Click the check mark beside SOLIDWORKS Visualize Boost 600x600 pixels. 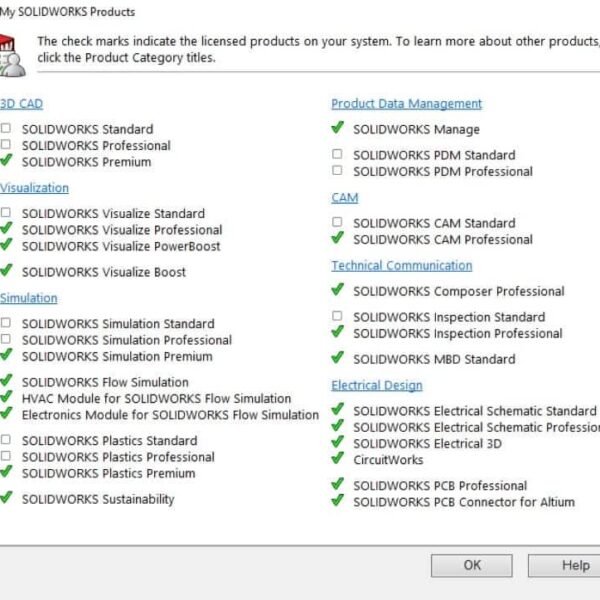click(x=7, y=270)
